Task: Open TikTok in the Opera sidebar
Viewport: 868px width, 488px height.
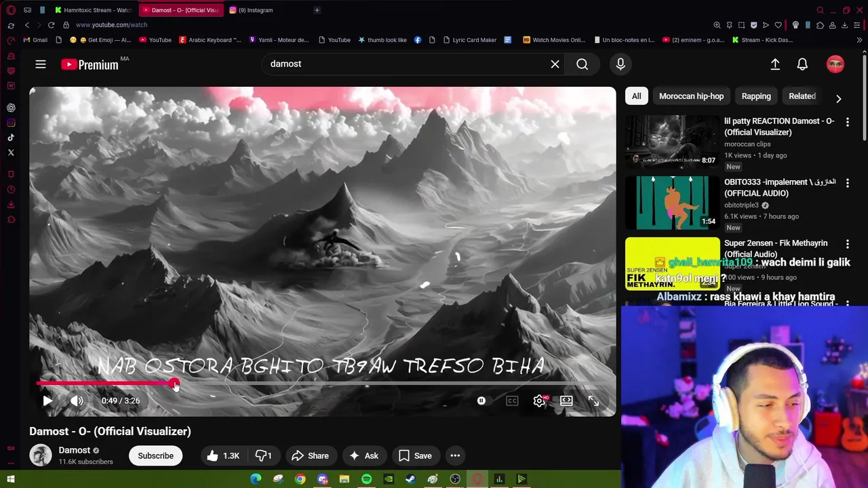Action: click(11, 138)
